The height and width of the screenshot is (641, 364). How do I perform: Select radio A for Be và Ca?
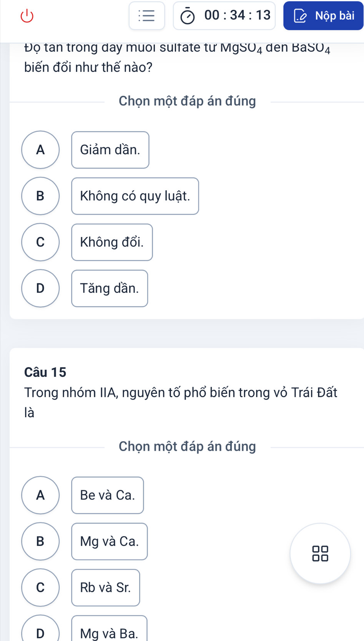(40, 495)
